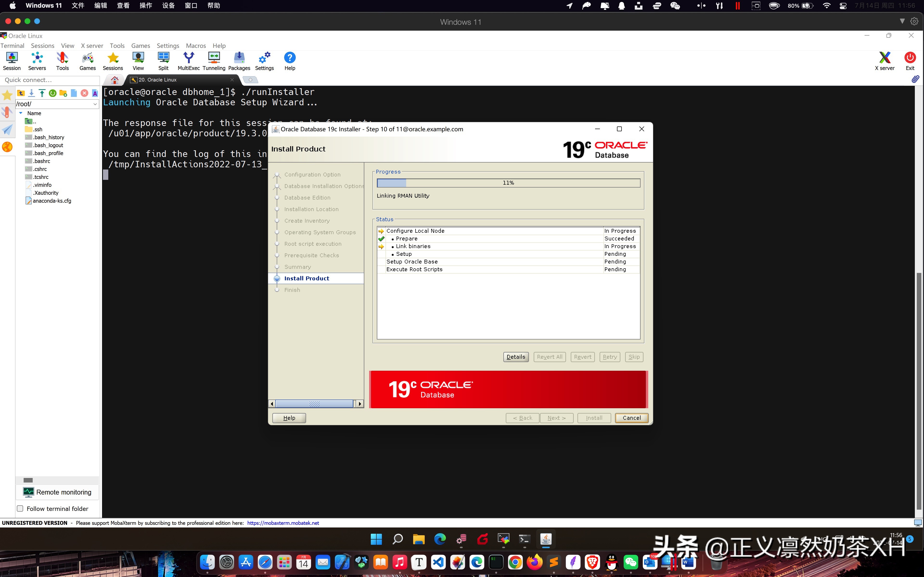
Task: Enable the Follow terminal folder option
Action: coord(20,508)
